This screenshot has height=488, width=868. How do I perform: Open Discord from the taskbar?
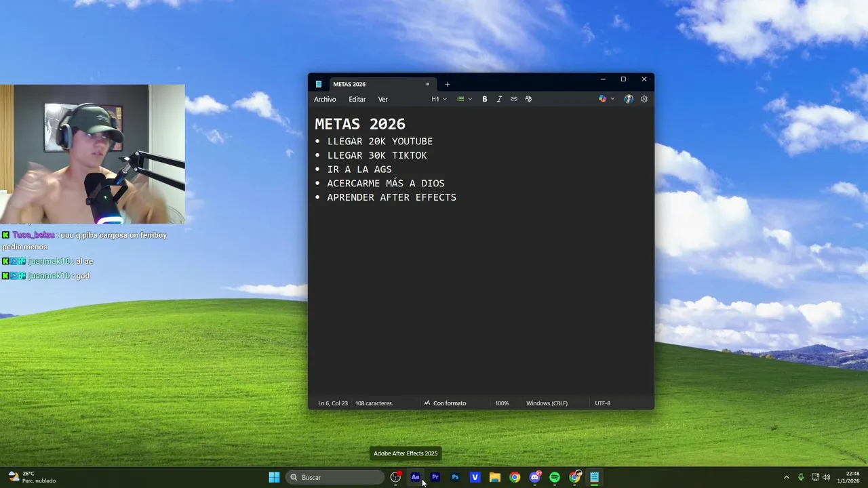click(x=535, y=477)
